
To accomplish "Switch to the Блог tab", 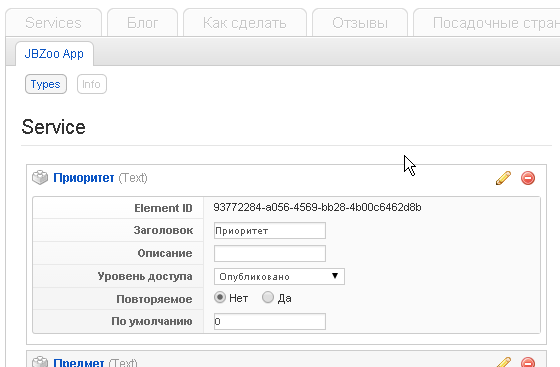I will pyautogui.click(x=142, y=23).
